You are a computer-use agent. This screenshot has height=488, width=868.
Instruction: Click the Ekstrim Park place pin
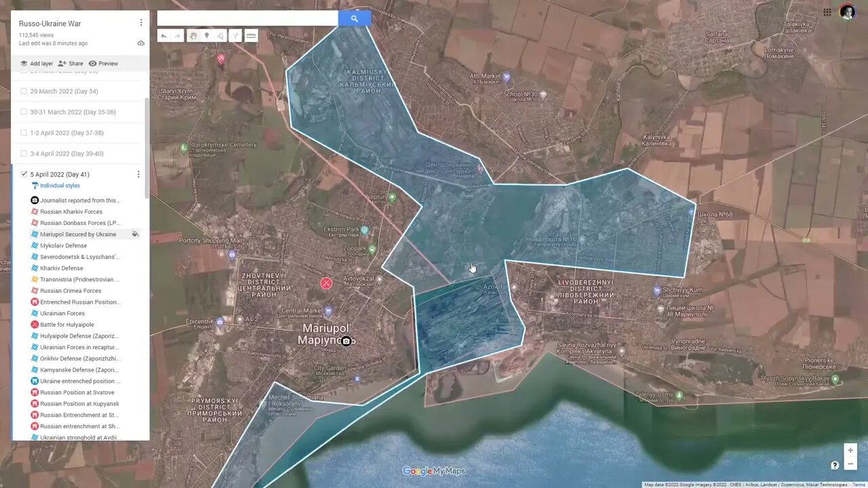click(365, 230)
